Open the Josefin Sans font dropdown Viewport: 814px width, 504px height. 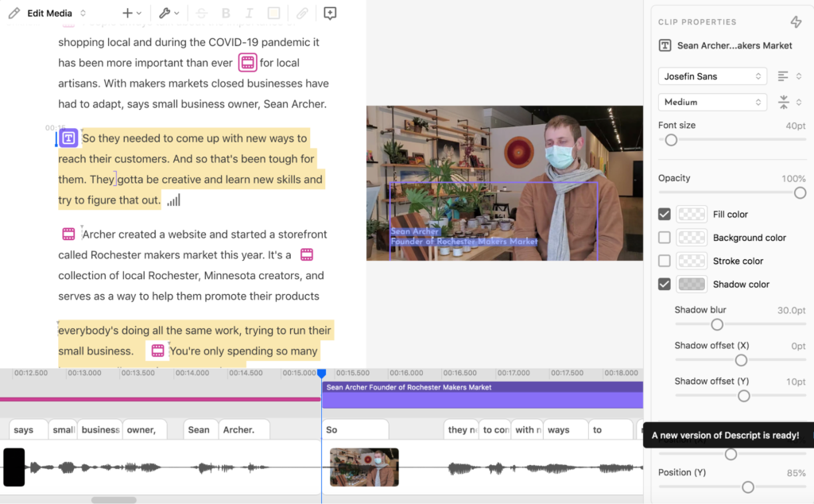coord(712,76)
